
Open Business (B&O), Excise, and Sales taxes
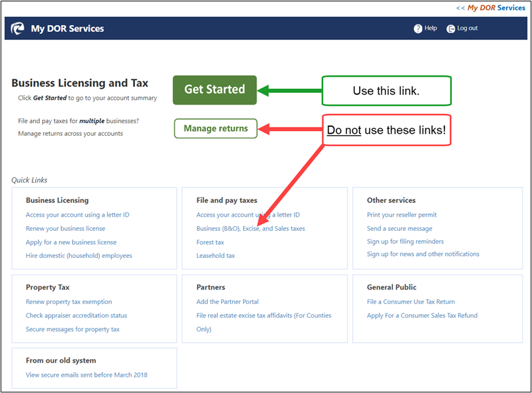(250, 228)
